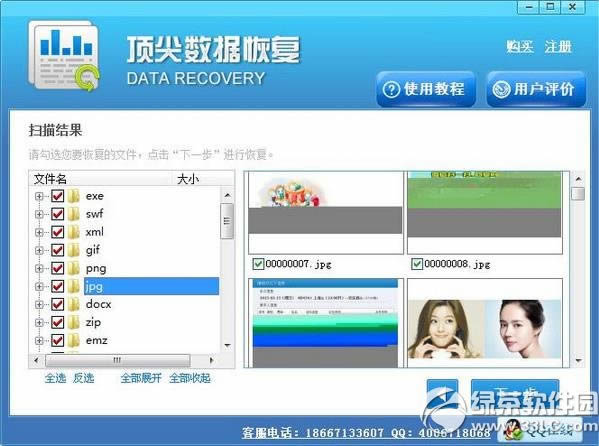Expand the png tree node
This screenshot has height=446, width=599.
point(39,268)
